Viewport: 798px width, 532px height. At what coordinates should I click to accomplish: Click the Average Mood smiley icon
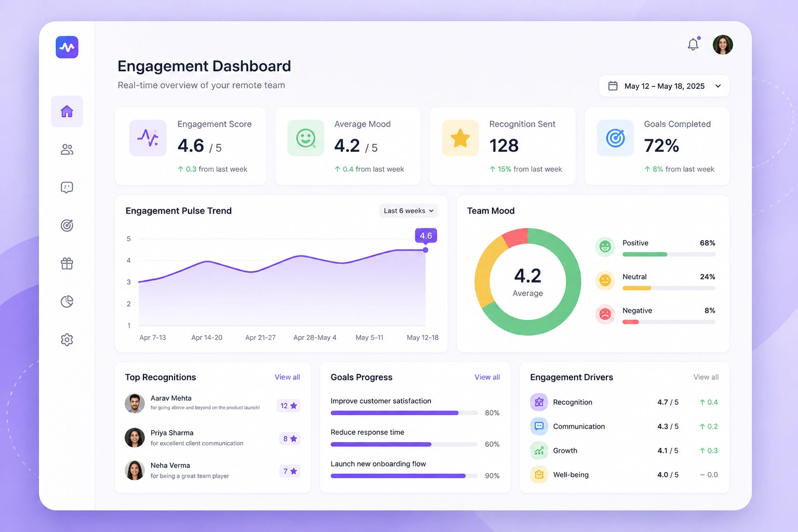click(x=305, y=138)
